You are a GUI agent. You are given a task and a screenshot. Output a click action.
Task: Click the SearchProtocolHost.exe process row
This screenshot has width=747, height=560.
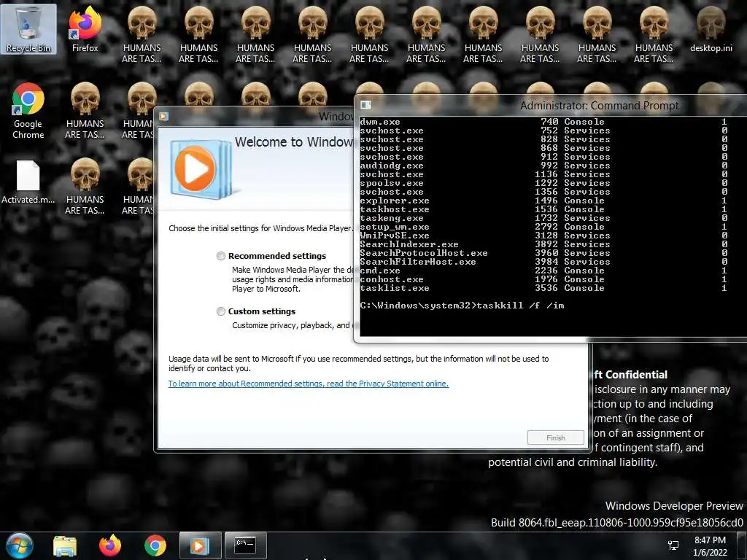[543, 253]
